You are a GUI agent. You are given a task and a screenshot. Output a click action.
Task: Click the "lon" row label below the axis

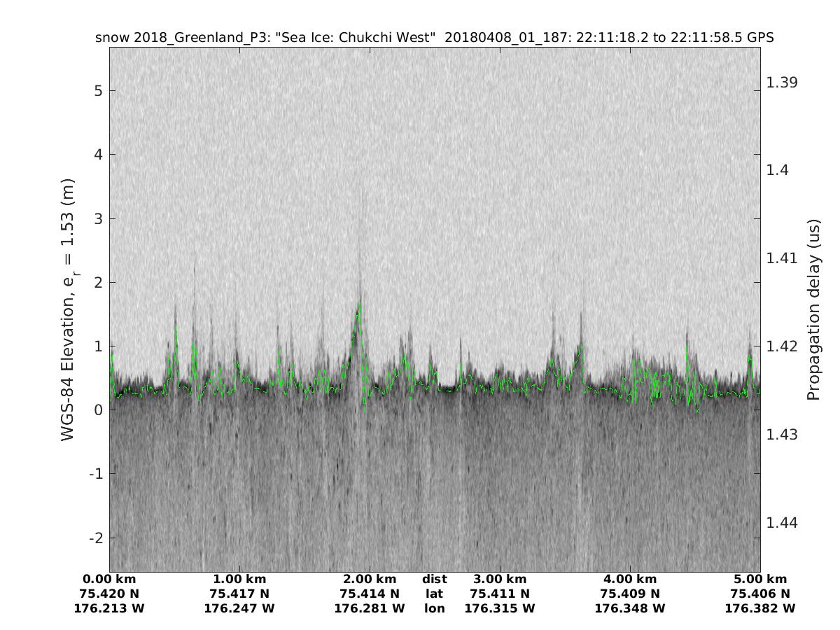coord(435,608)
